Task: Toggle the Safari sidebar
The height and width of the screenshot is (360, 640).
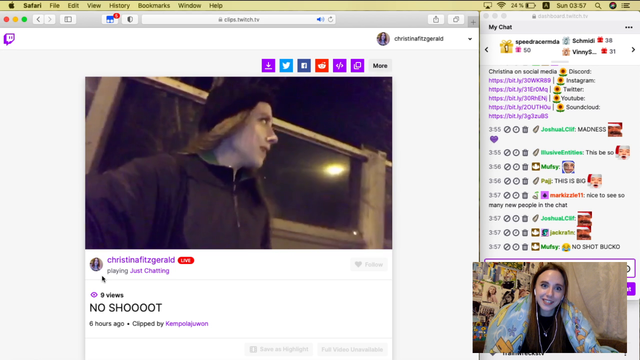Action: (x=68, y=19)
